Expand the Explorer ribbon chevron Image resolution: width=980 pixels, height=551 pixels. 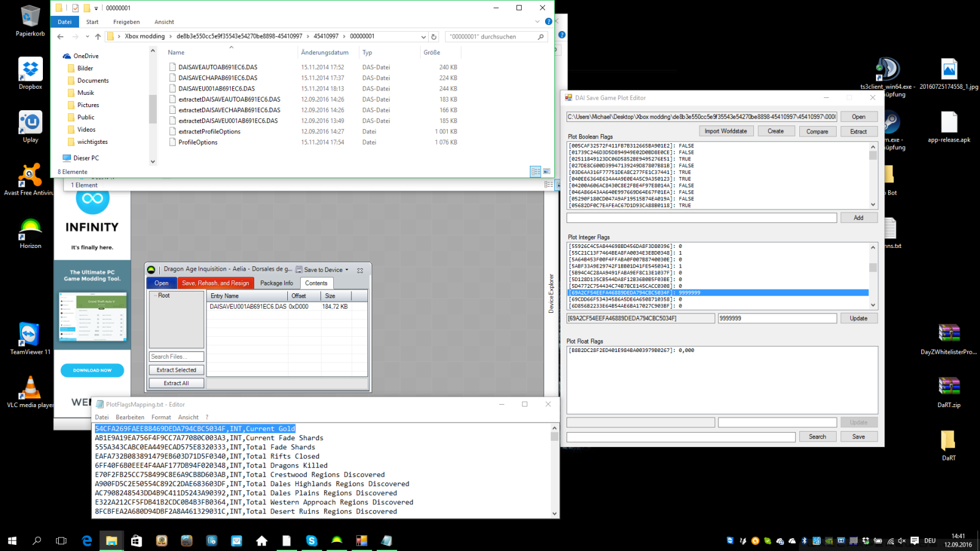point(537,21)
